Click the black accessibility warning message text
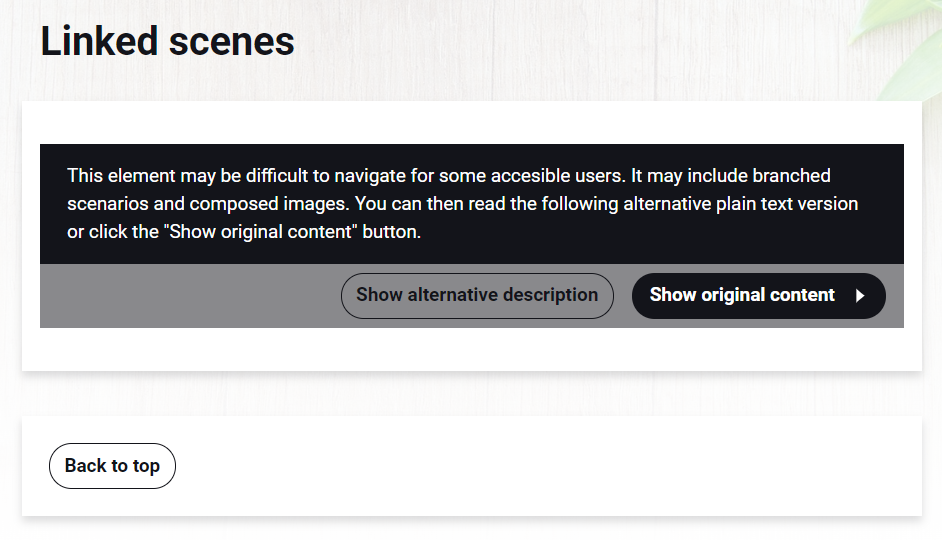This screenshot has height=540, width=942. pyautogui.click(x=463, y=204)
